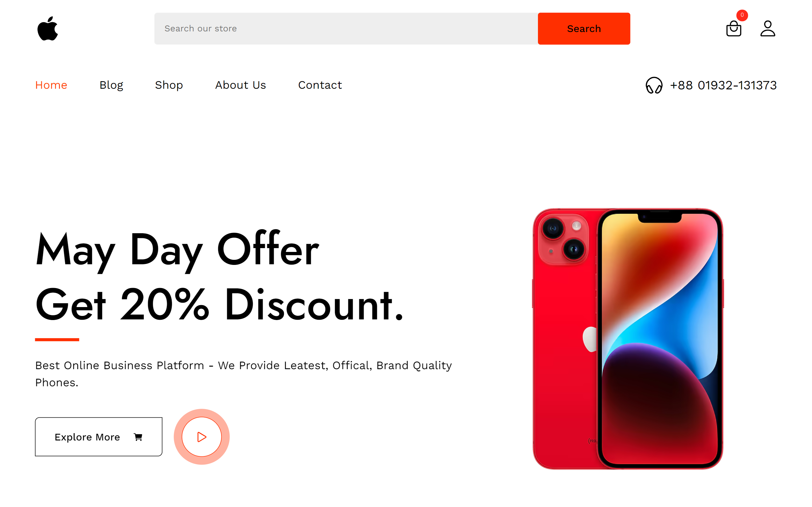Click the phone number +88 01932-131373

pos(724,85)
